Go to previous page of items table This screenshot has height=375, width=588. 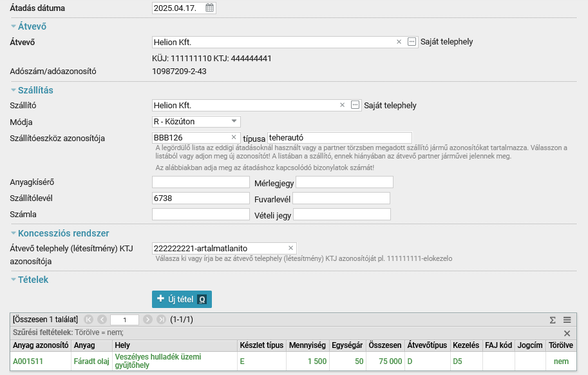tap(102, 320)
